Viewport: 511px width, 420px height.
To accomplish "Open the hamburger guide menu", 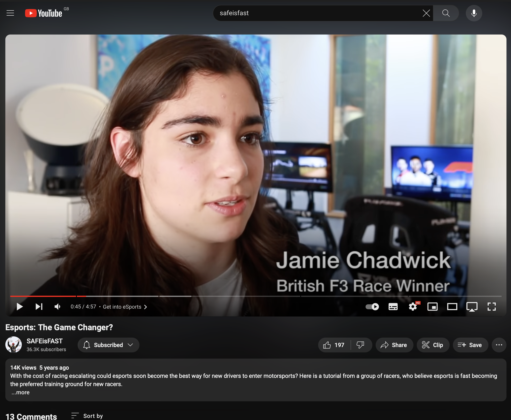I will 10,13.
